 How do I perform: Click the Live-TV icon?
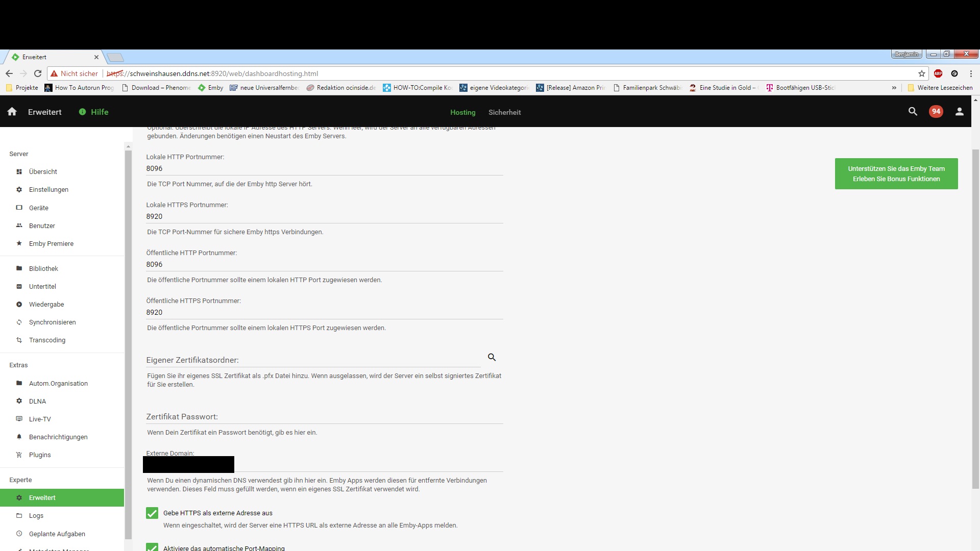click(x=19, y=419)
